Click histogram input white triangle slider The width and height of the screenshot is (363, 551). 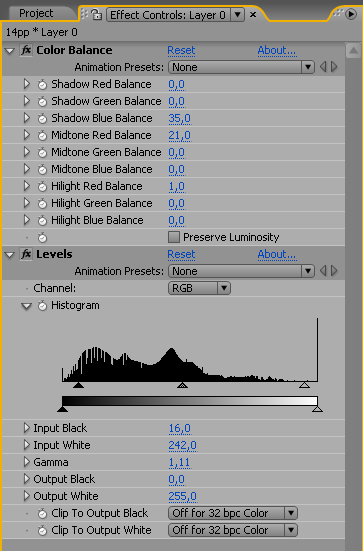[304, 385]
